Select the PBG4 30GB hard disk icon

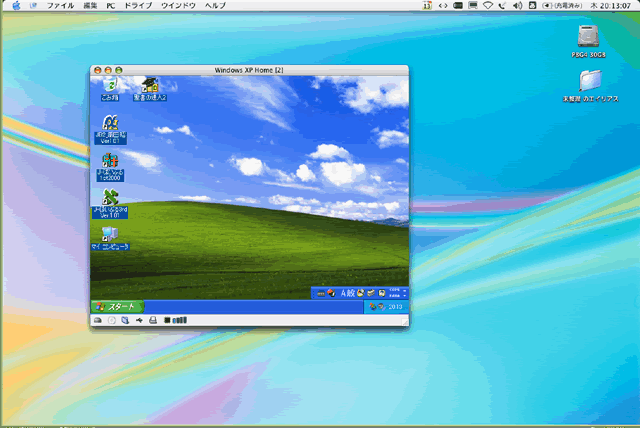(588, 36)
